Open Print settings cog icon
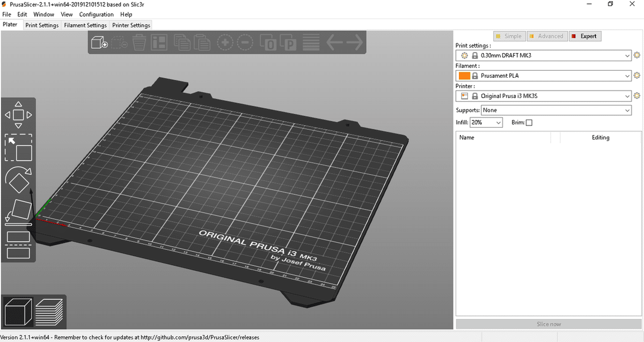 [x=638, y=55]
